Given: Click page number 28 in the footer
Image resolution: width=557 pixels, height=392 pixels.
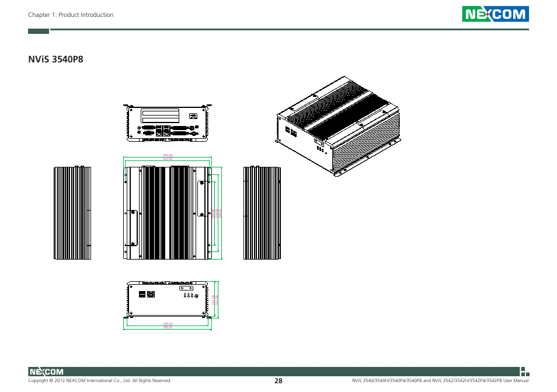Looking at the screenshot, I should pos(278,381).
